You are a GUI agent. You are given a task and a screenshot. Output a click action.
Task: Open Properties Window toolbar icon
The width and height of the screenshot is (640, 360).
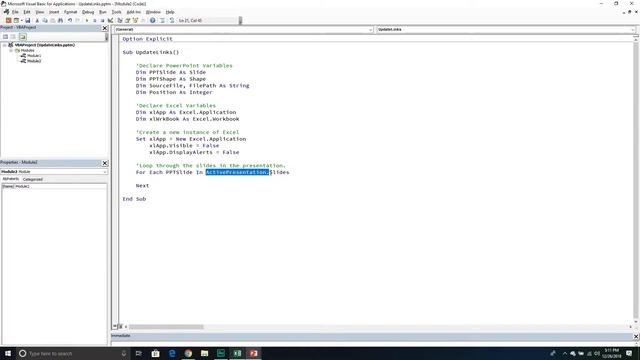[x=127, y=20]
